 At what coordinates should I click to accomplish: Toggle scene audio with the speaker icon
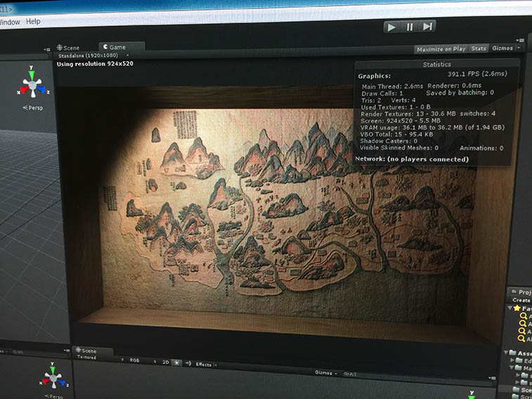[188, 363]
